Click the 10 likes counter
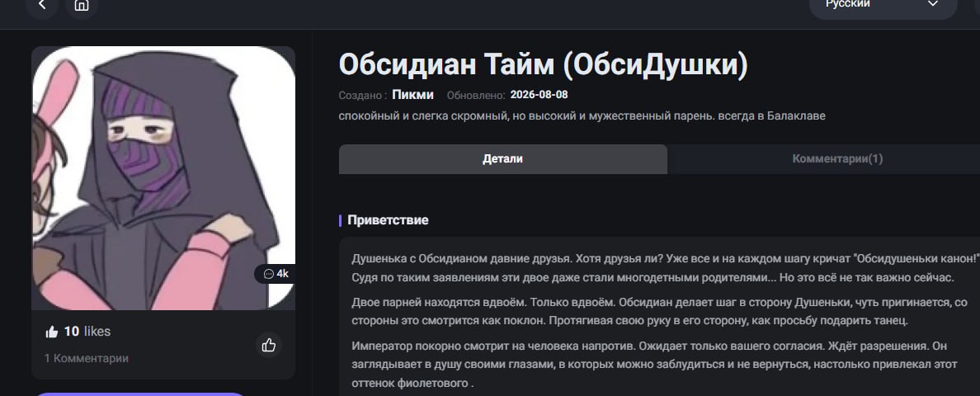Image resolution: width=980 pixels, height=396 pixels. [78, 332]
